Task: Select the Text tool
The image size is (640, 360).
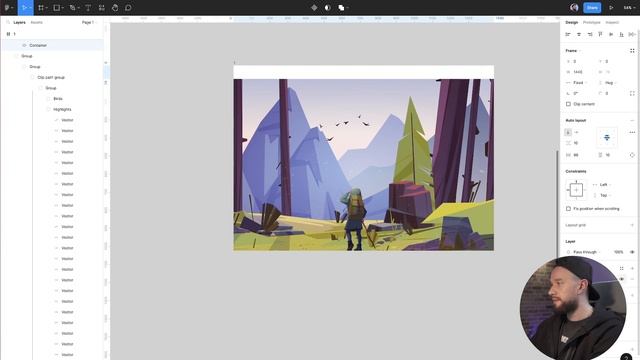Action: pyautogui.click(x=88, y=7)
